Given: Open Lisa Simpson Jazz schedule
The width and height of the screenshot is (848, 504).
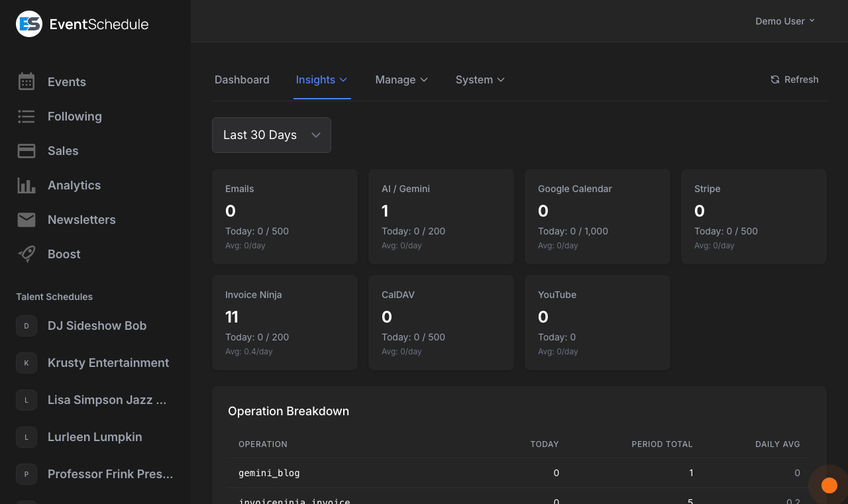Looking at the screenshot, I should [107, 400].
